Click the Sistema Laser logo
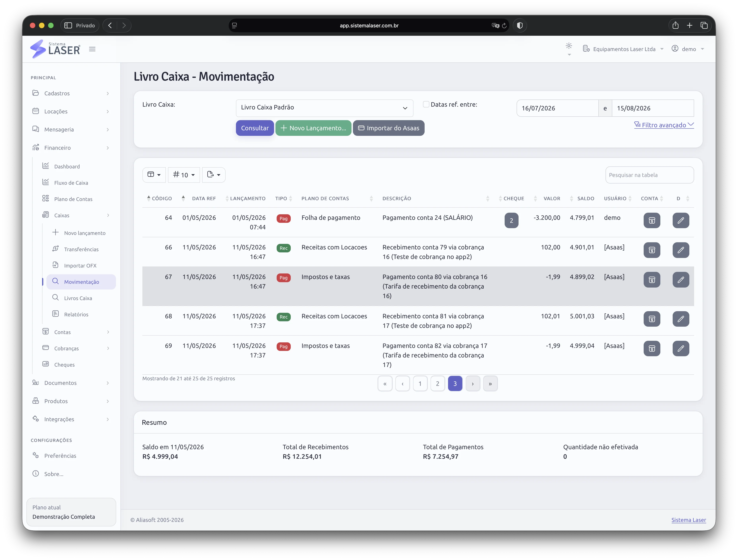Image resolution: width=738 pixels, height=560 pixels. 55,49
